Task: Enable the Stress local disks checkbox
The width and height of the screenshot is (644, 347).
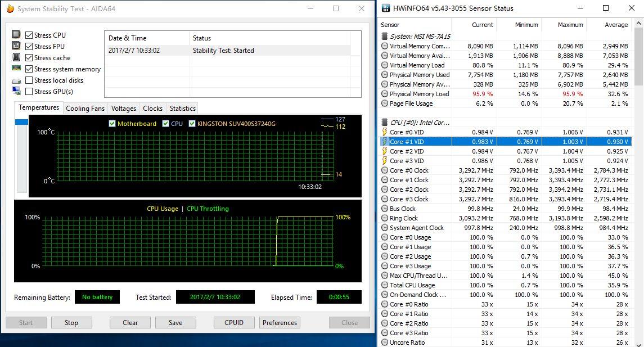Action: coord(29,80)
